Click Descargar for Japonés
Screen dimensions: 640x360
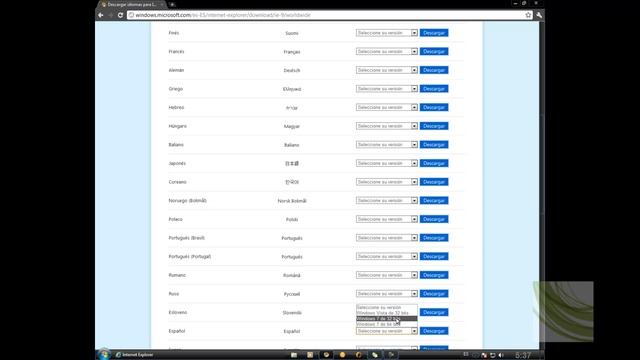(x=434, y=163)
